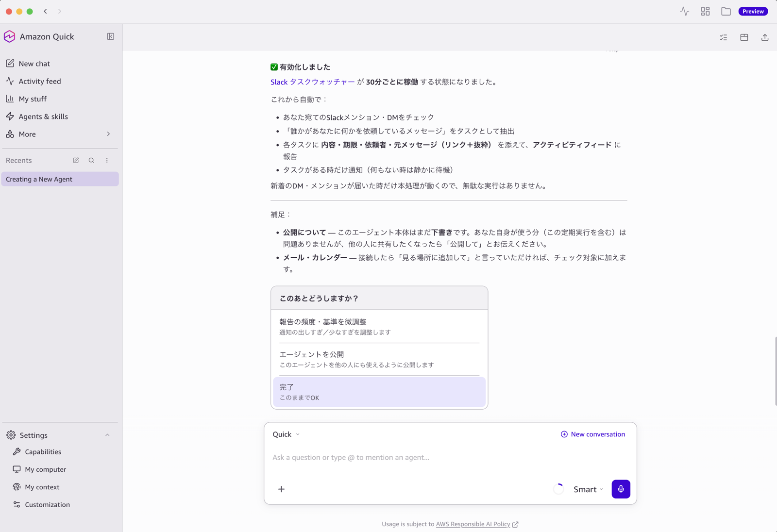Click the 補足： label text

coord(281,215)
